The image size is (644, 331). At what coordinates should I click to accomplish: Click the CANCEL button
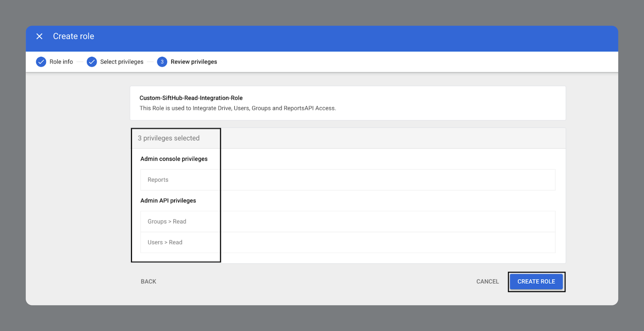click(487, 282)
